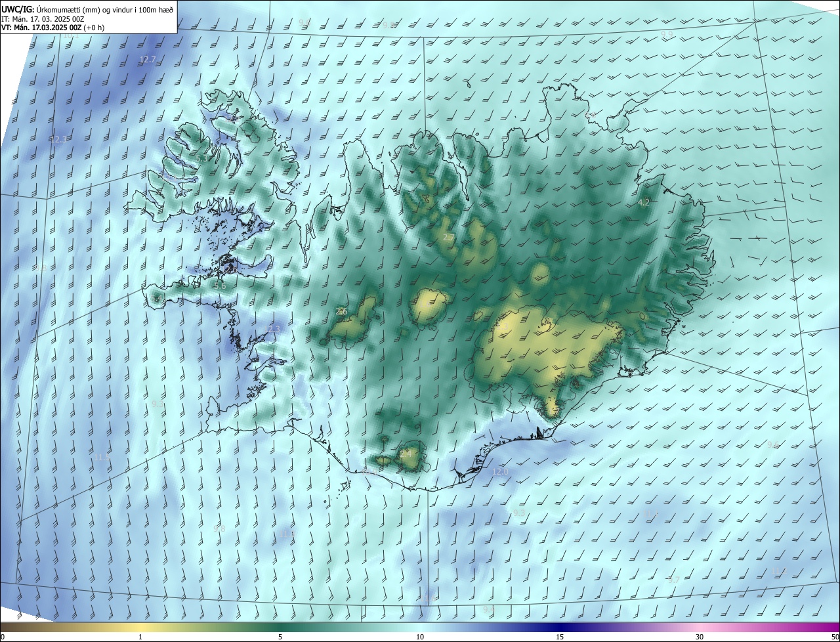The width and height of the screenshot is (840, 642).
Task: Click the 9.7 value label in the southeast sea
Action: point(673,580)
